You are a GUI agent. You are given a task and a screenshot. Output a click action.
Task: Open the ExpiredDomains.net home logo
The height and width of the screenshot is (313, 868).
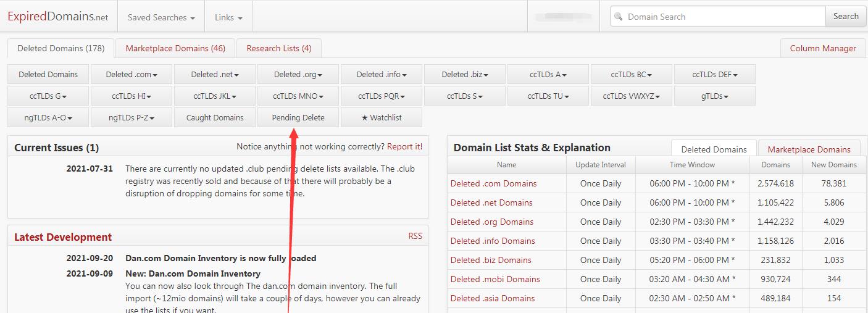[x=57, y=17]
